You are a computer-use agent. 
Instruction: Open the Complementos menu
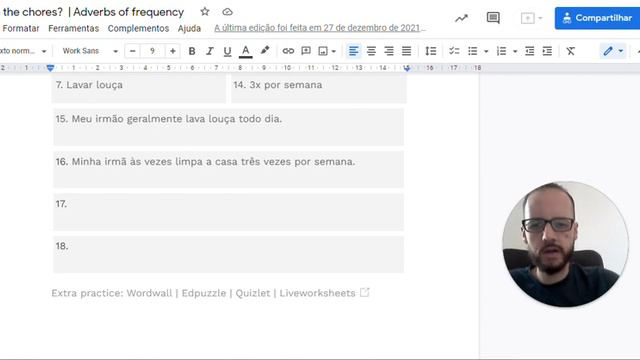click(138, 28)
